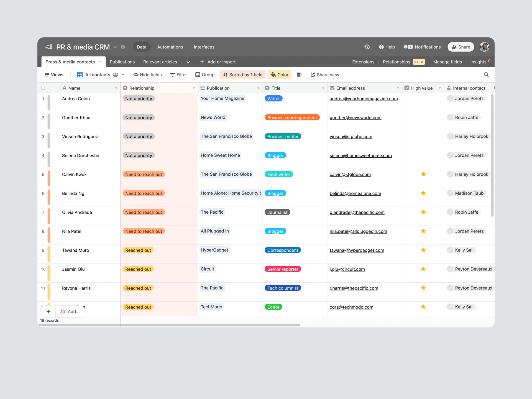This screenshot has width=532, height=399.
Task: Open the Notifications bell
Action: pos(422,47)
